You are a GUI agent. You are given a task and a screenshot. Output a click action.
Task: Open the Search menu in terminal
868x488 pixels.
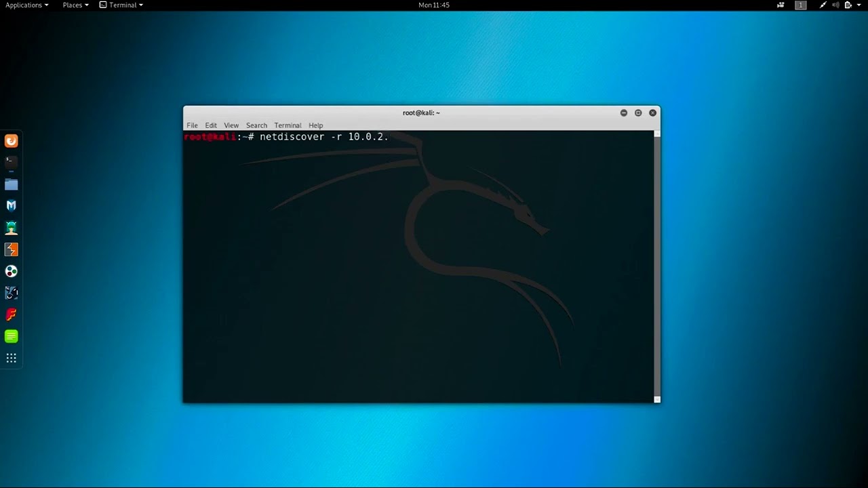pyautogui.click(x=256, y=125)
